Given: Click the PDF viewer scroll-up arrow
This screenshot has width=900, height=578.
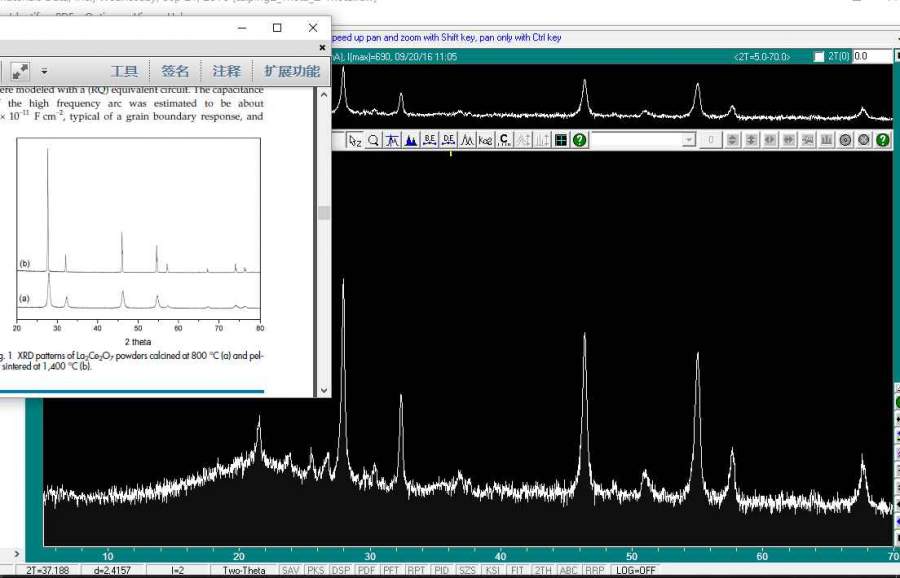Looking at the screenshot, I should [x=324, y=94].
